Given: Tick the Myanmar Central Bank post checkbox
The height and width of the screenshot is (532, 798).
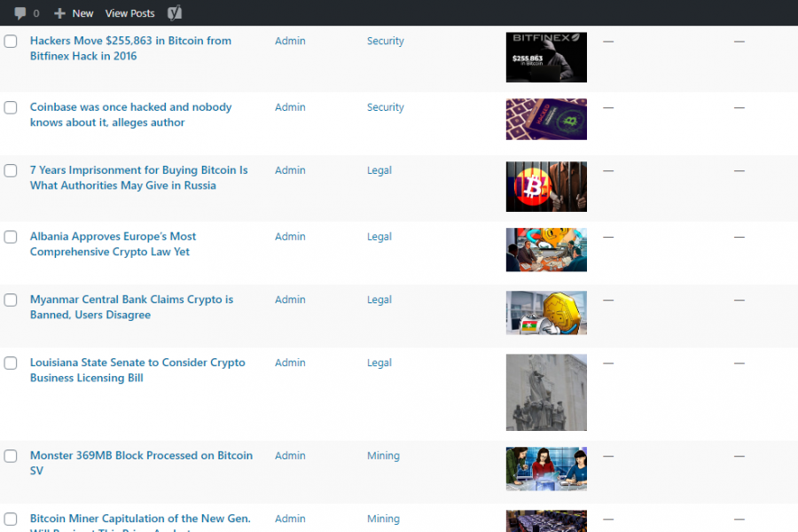Looking at the screenshot, I should coord(11,300).
